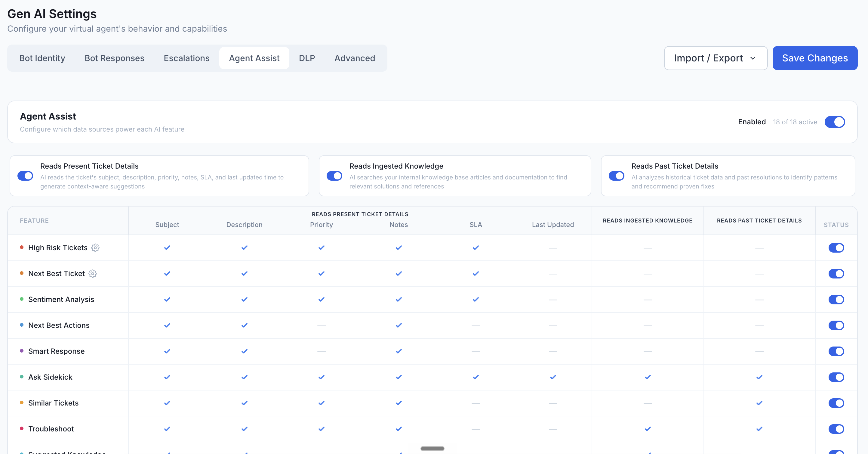Click SLA checkmark for Ask Sidekick
868x454 pixels.
click(476, 377)
